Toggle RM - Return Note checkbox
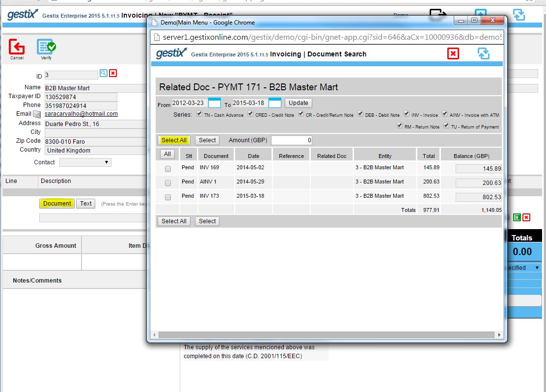 coord(399,126)
